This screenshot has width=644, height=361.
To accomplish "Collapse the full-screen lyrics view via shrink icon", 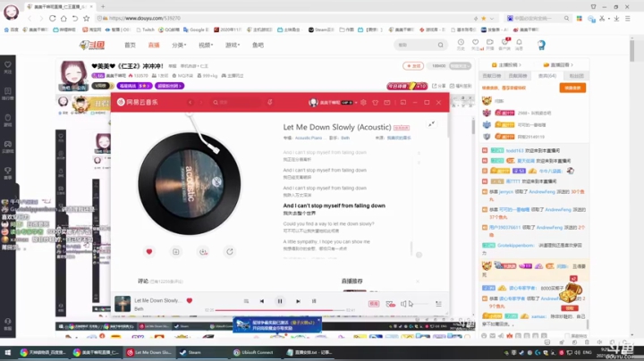I will [x=432, y=124].
